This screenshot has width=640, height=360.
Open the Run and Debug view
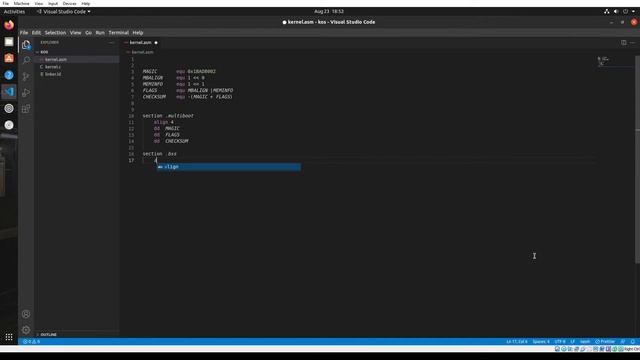pyautogui.click(x=26, y=93)
